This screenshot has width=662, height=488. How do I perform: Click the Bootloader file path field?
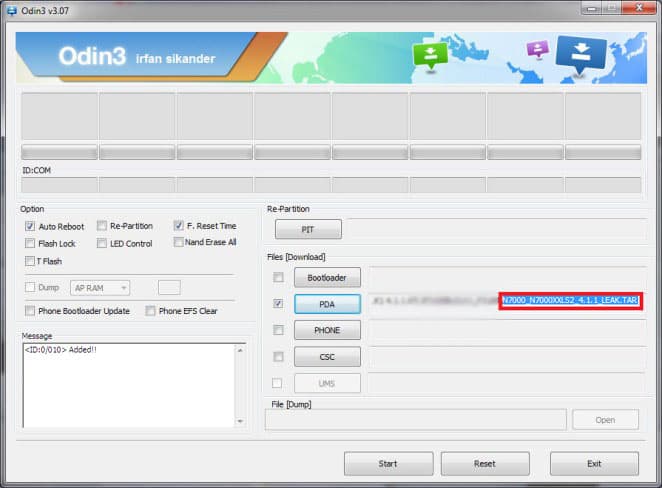[x=507, y=277]
